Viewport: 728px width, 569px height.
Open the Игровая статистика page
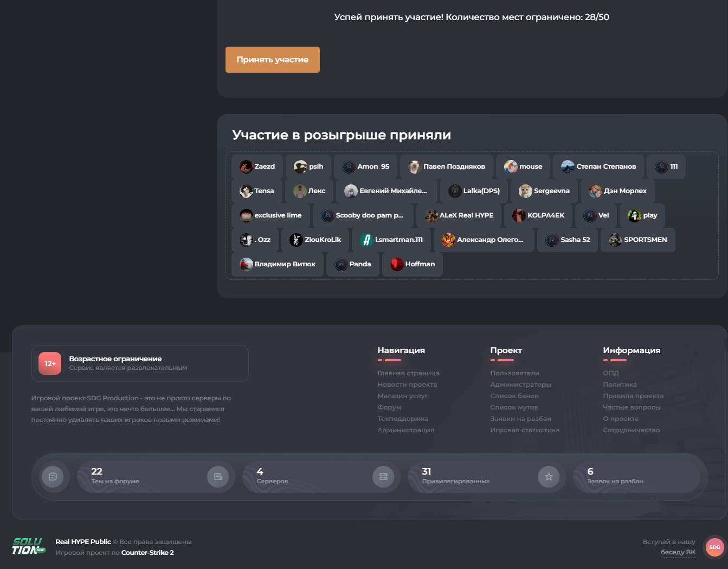pos(525,430)
